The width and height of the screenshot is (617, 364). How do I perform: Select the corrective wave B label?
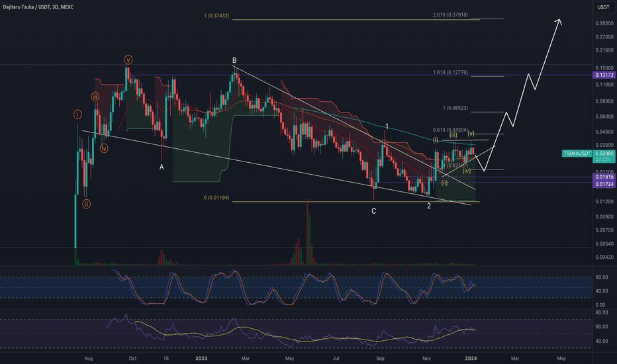click(x=234, y=61)
